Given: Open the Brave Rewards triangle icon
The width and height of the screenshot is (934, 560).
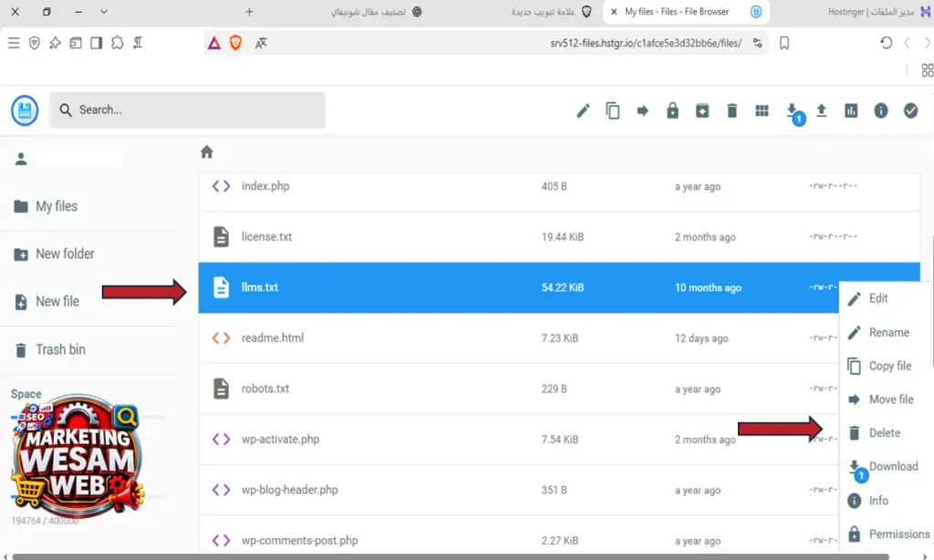Looking at the screenshot, I should click(214, 43).
